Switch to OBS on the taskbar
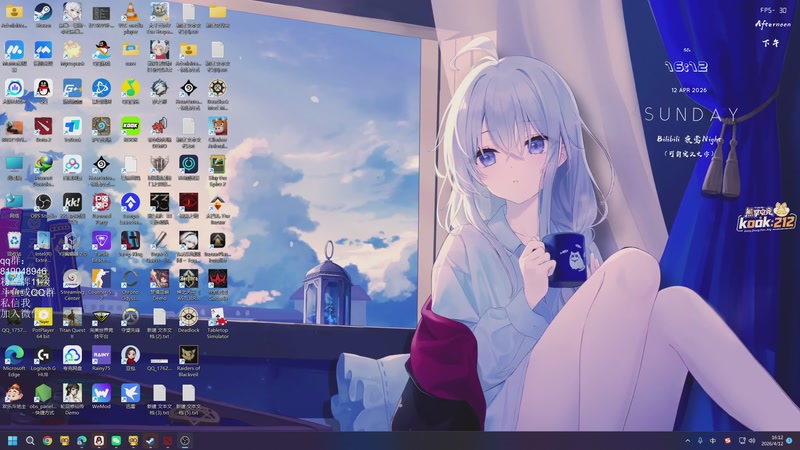 (x=185, y=440)
